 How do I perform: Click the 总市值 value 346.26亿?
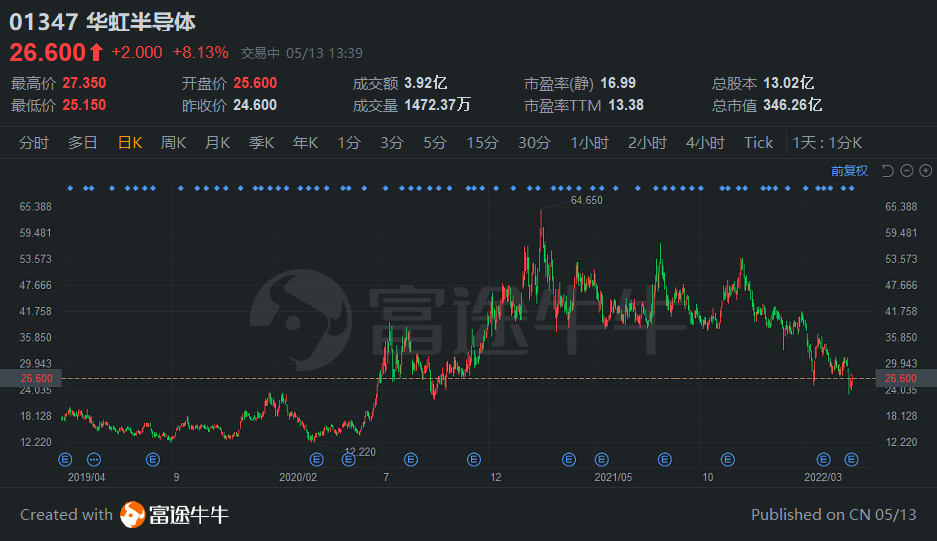click(x=792, y=105)
